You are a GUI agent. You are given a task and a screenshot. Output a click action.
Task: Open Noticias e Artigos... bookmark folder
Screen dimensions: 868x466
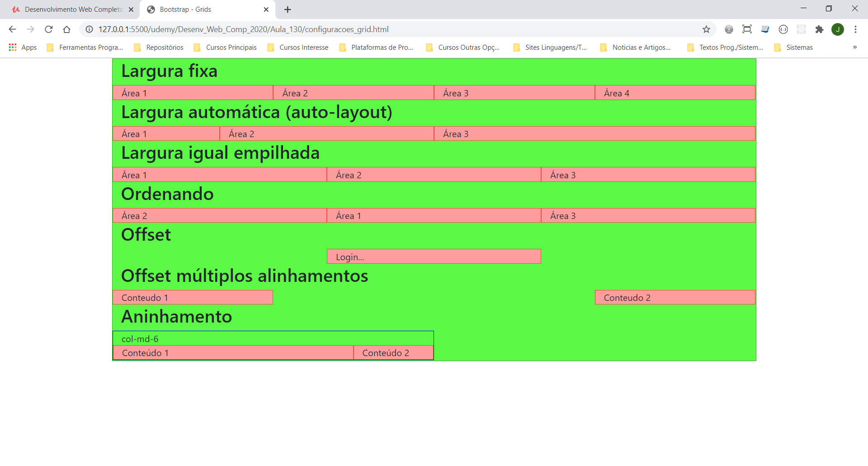click(x=636, y=48)
